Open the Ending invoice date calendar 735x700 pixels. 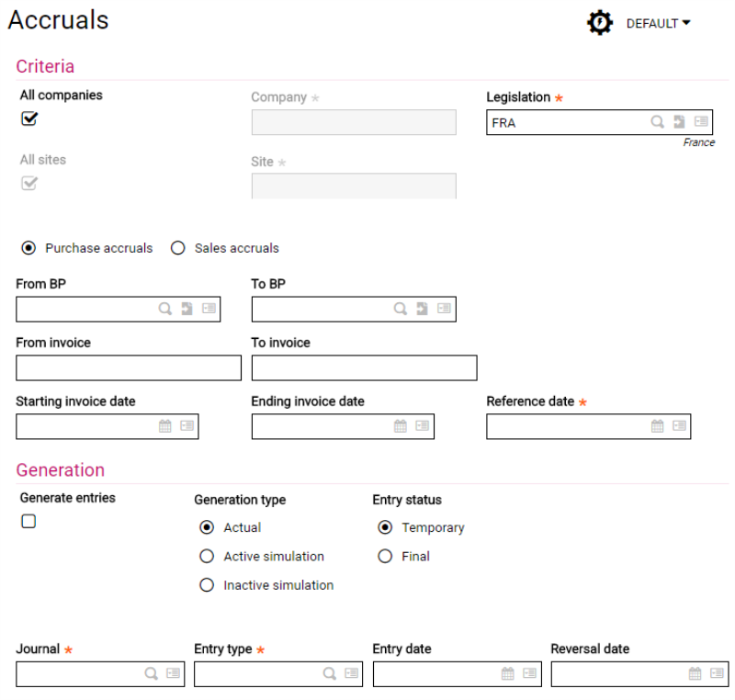tap(401, 426)
